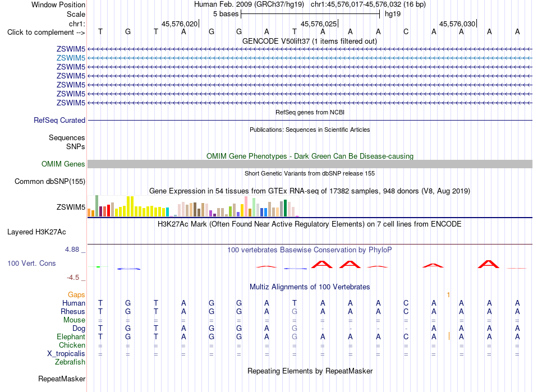This screenshot has height=392, width=533.
Task: Click the Layered H3K27Ac track label
Action: [36, 232]
